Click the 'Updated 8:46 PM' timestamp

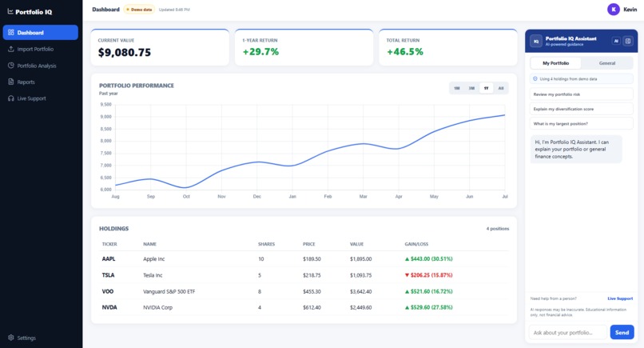174,10
